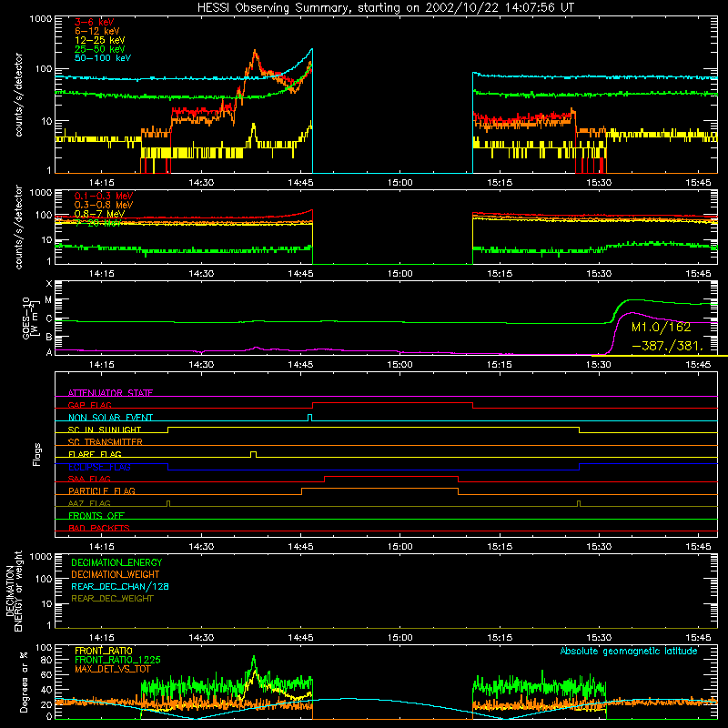Select the yellow 12-25 keV legend label
Viewport: 728px width, 728px height.
pos(100,40)
